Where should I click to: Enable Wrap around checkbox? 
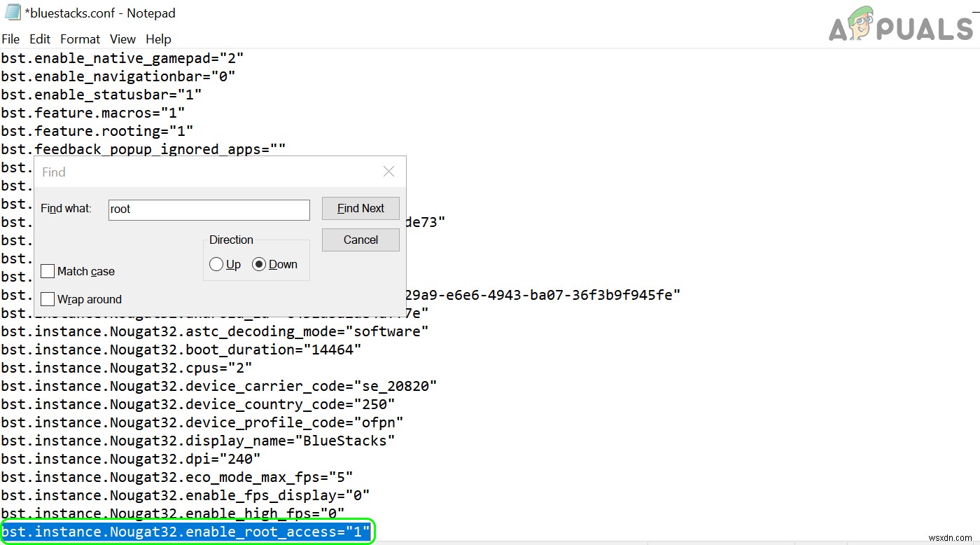48,299
